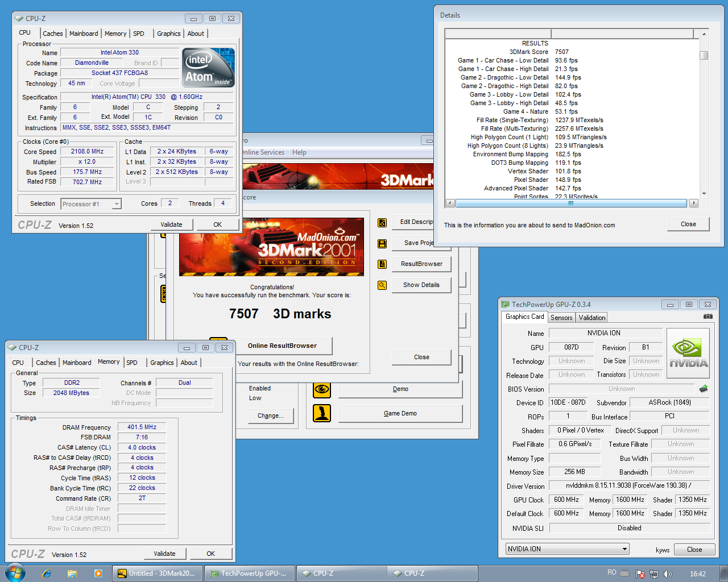Click the Details horizontal scrollbar right arrow
The image size is (728, 582).
click(x=693, y=203)
